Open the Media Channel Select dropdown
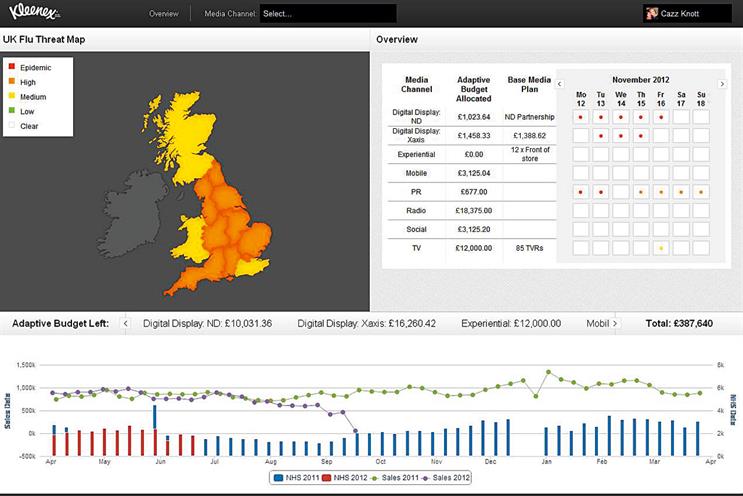Image resolution: width=743 pixels, height=496 pixels. tap(328, 14)
